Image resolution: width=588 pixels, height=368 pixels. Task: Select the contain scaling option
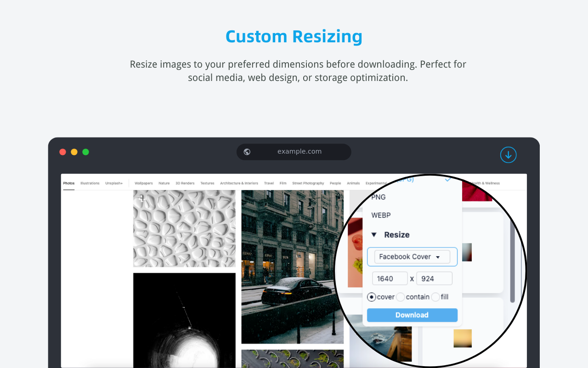(x=400, y=297)
